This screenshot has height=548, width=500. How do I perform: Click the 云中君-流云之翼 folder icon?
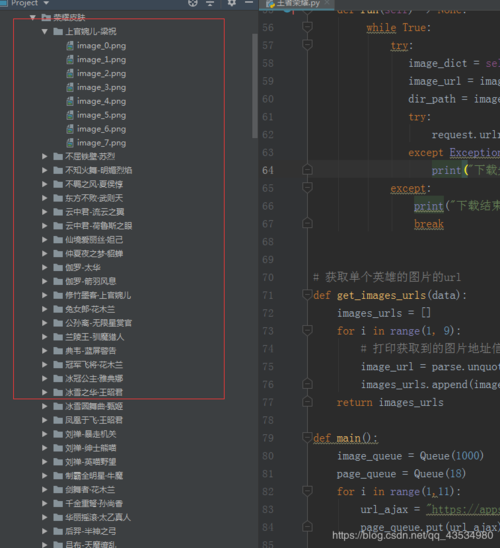pos(58,212)
